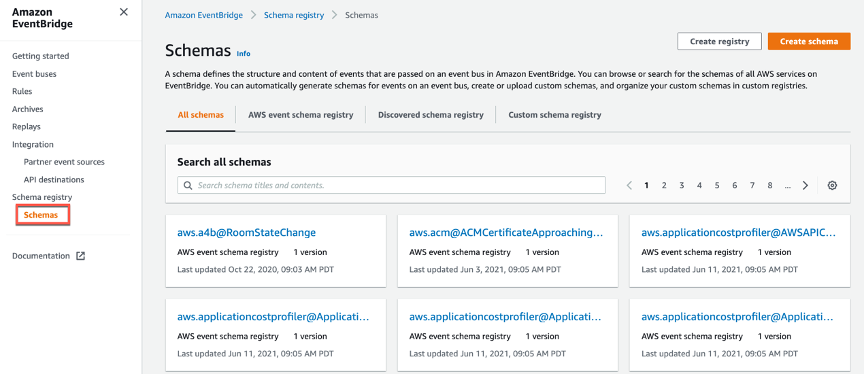The image size is (864, 375).
Task: Open the Discovered schema registry tab
Action: coord(430,115)
